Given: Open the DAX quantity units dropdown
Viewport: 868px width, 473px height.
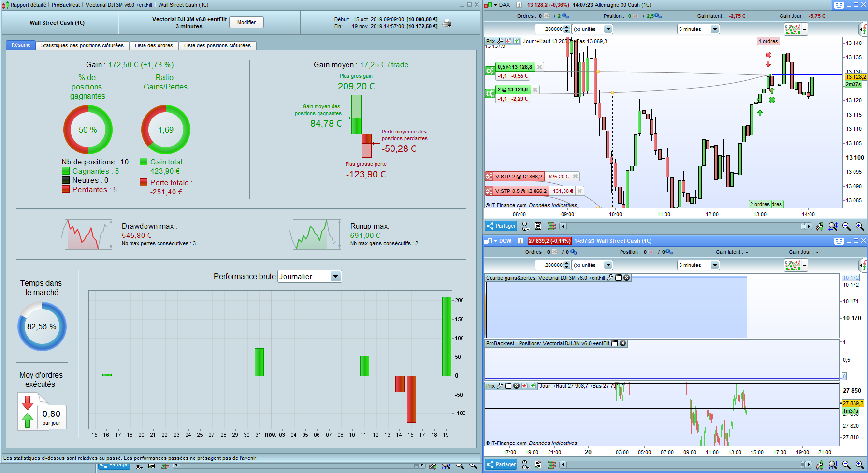Looking at the screenshot, I should tap(608, 29).
